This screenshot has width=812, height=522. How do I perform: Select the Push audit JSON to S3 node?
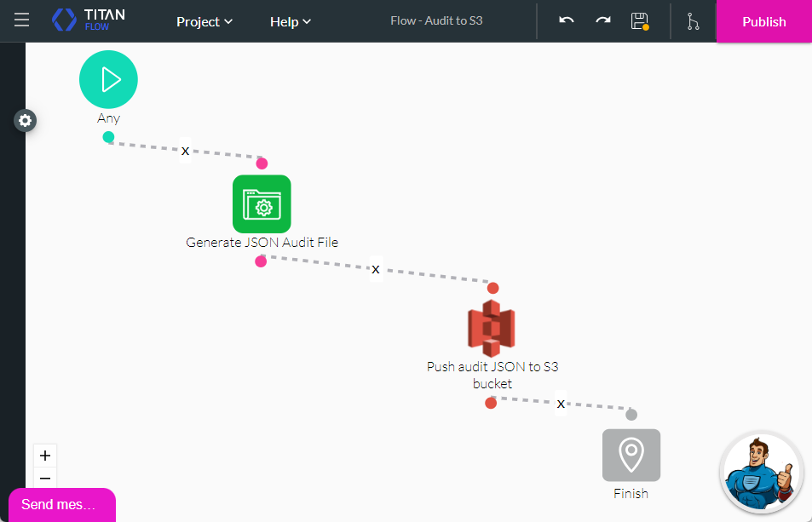[492, 326]
